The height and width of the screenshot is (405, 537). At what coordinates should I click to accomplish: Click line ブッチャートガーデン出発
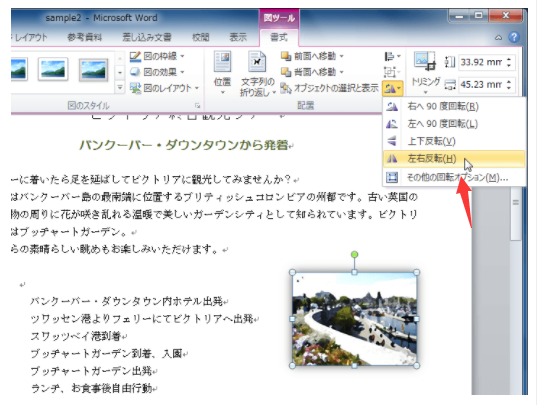[x=91, y=371]
